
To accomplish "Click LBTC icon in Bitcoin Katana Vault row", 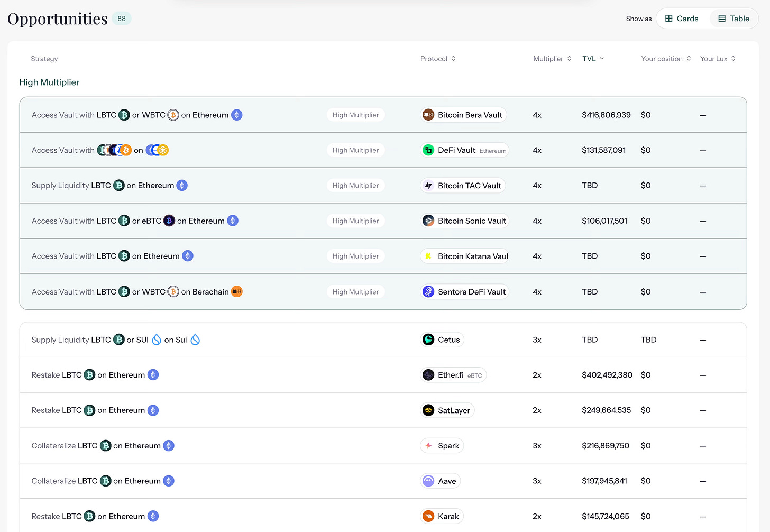I will click(x=124, y=256).
